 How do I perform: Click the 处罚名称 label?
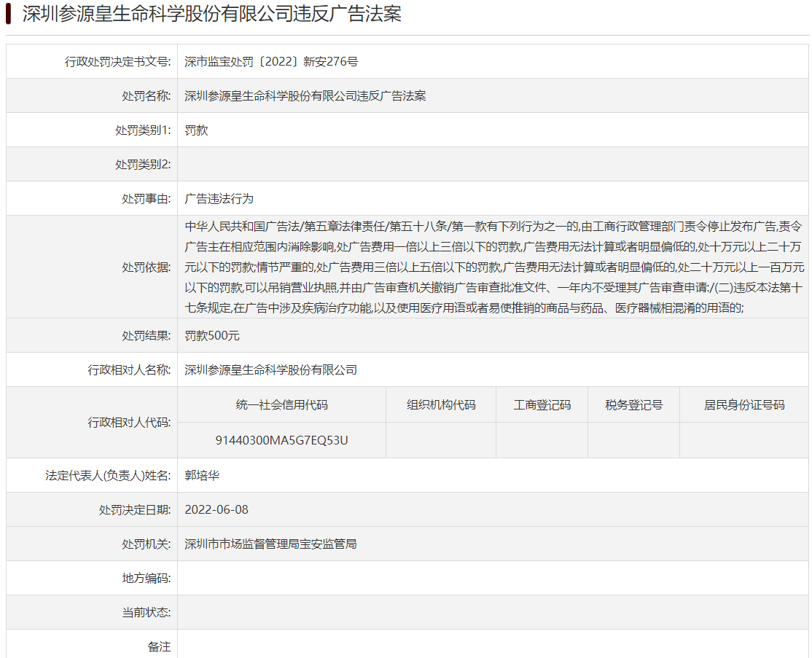pos(146,95)
